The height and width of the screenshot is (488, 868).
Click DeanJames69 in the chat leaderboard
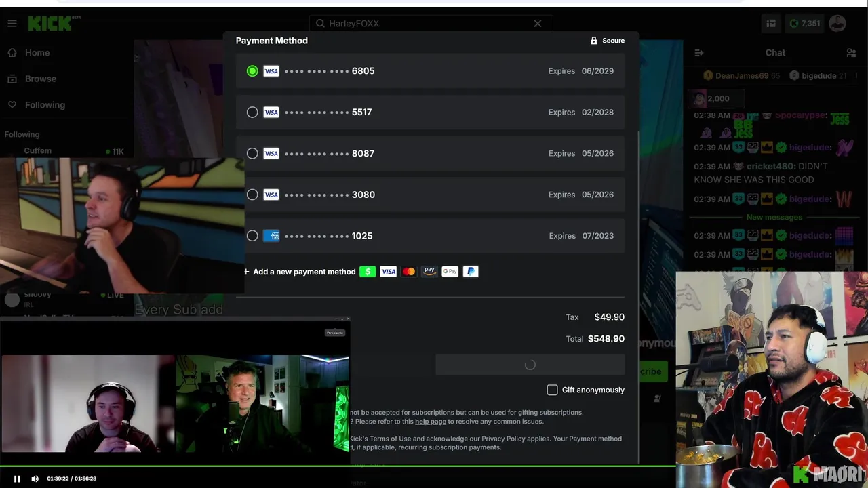[742, 76]
